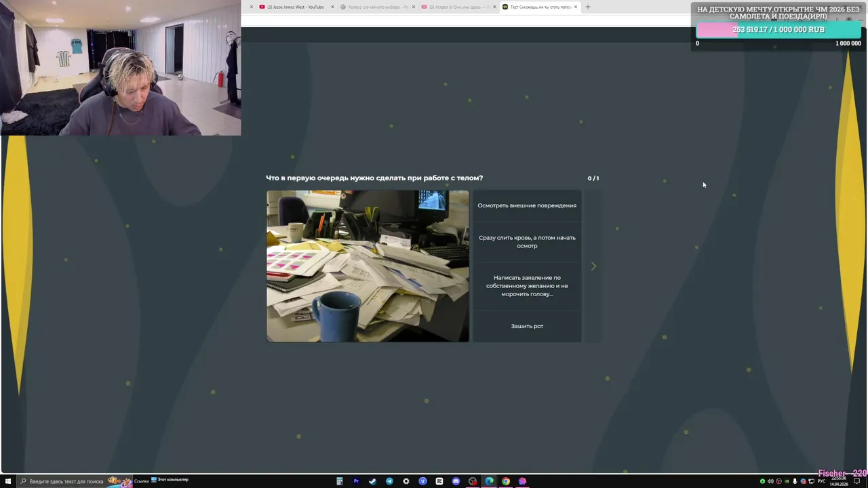
Task: Open OBS Studio from the taskbar
Action: pos(473,481)
